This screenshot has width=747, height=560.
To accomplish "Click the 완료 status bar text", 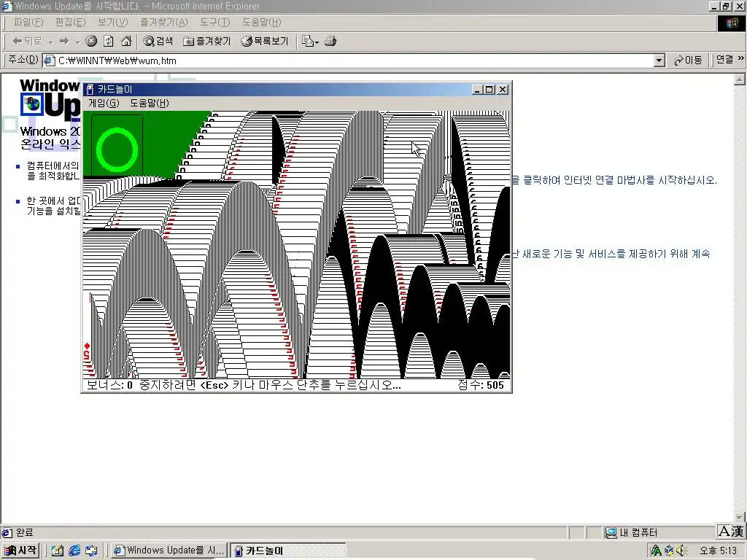I will 25,532.
